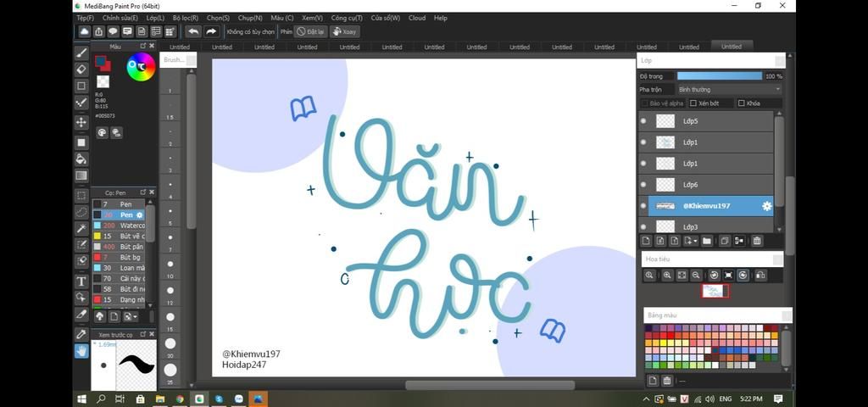Enable the Xén bớt checkbox
Image resolution: width=868 pixels, height=407 pixels.
(693, 103)
